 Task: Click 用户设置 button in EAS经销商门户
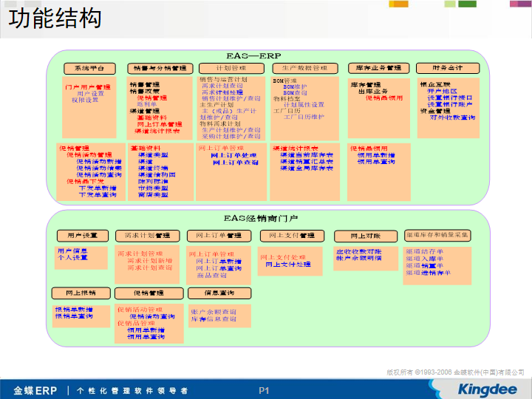(x=83, y=236)
